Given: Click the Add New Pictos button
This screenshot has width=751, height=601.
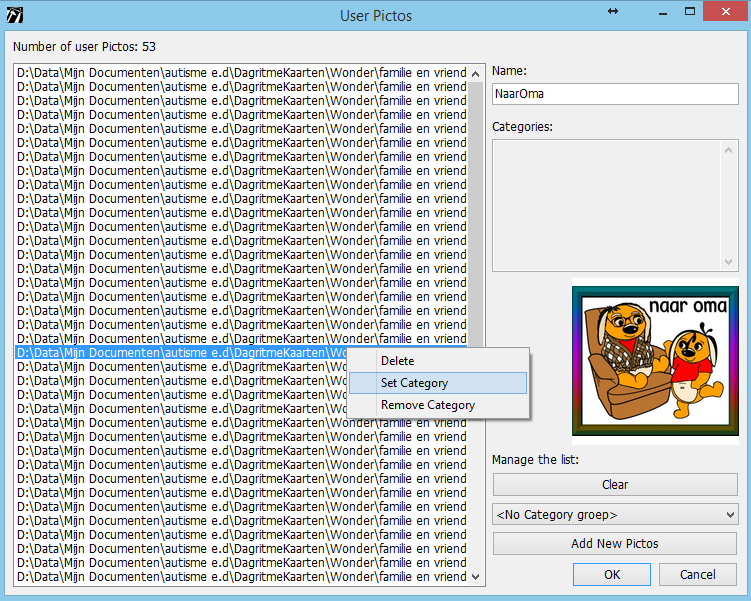Looking at the screenshot, I should [x=614, y=544].
